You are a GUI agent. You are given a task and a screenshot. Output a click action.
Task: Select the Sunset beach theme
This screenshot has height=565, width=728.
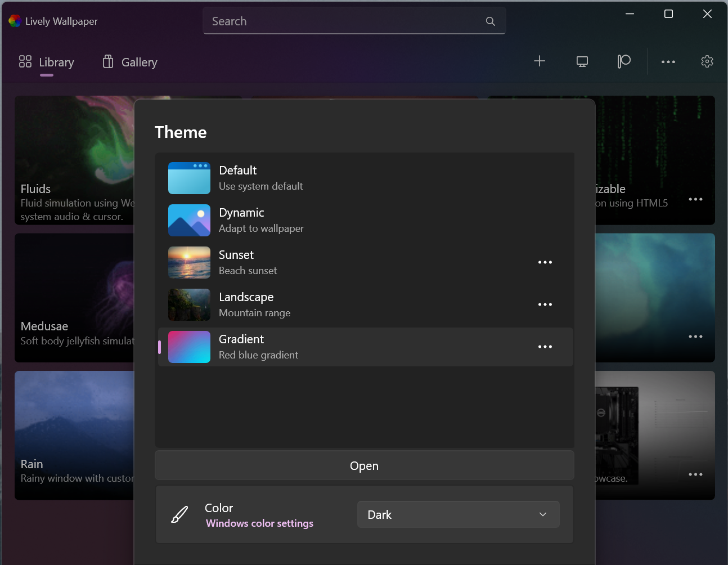315,262
